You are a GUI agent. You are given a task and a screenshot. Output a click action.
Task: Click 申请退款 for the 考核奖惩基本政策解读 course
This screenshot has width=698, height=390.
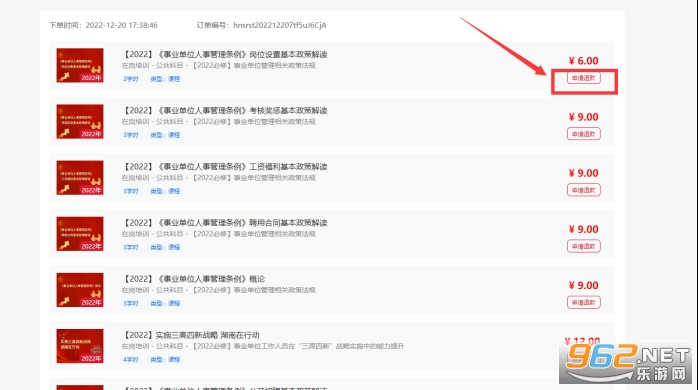pos(584,134)
